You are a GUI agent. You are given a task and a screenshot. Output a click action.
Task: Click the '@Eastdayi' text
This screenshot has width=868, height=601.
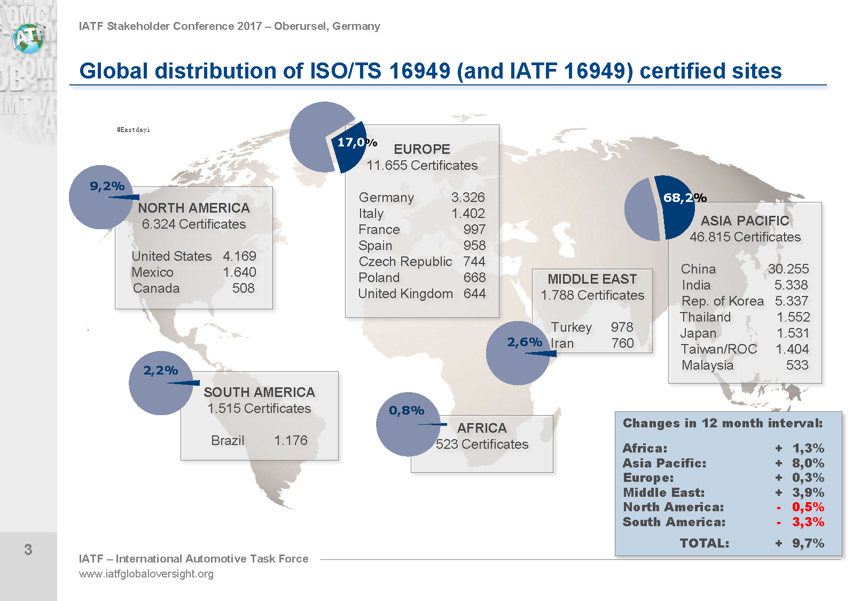tap(134, 130)
